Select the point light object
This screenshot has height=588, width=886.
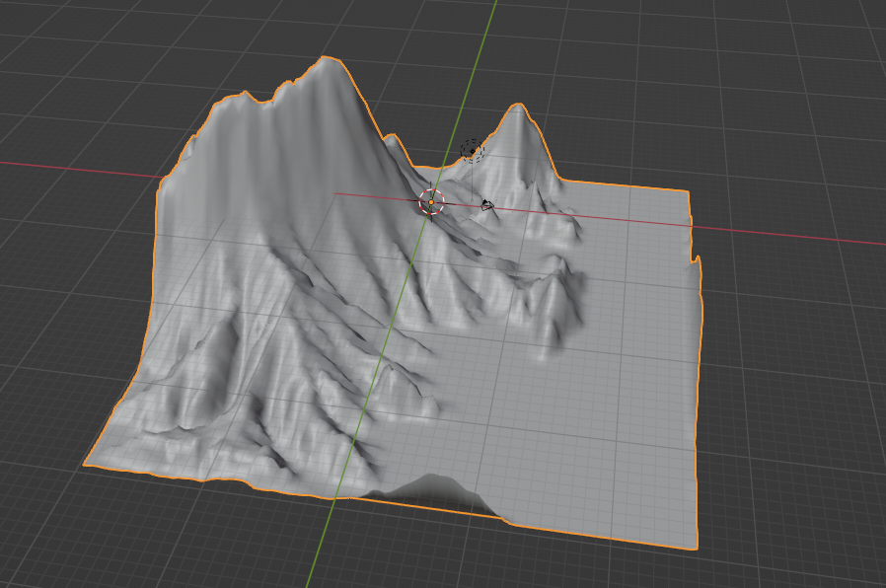tap(472, 151)
